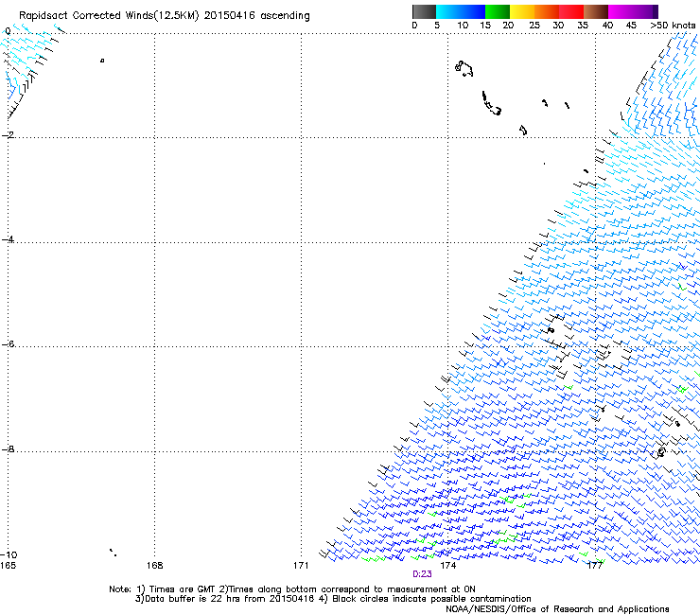Select the red 30–35 knots legend segment
The height and width of the screenshot is (615, 700).
(x=571, y=11)
